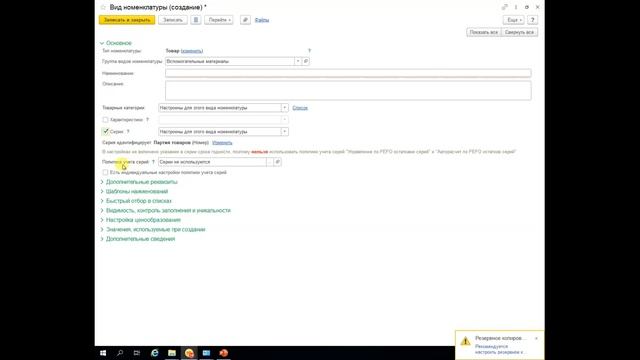Click the 'Изменить' link after Партия товаров
The height and width of the screenshot is (360, 640).
[222, 143]
